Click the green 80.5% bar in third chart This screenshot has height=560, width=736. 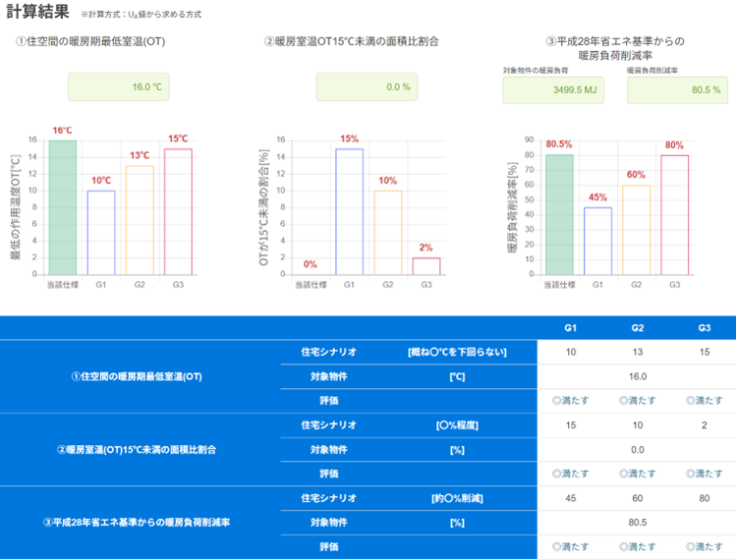pos(559,214)
